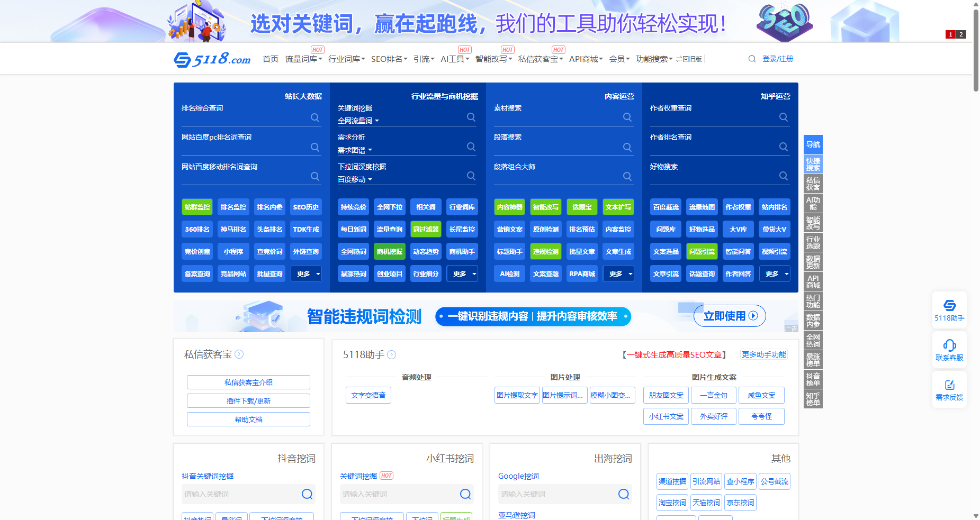The width and height of the screenshot is (980, 520).
Task: Click the 回旧版 switch link
Action: [689, 59]
